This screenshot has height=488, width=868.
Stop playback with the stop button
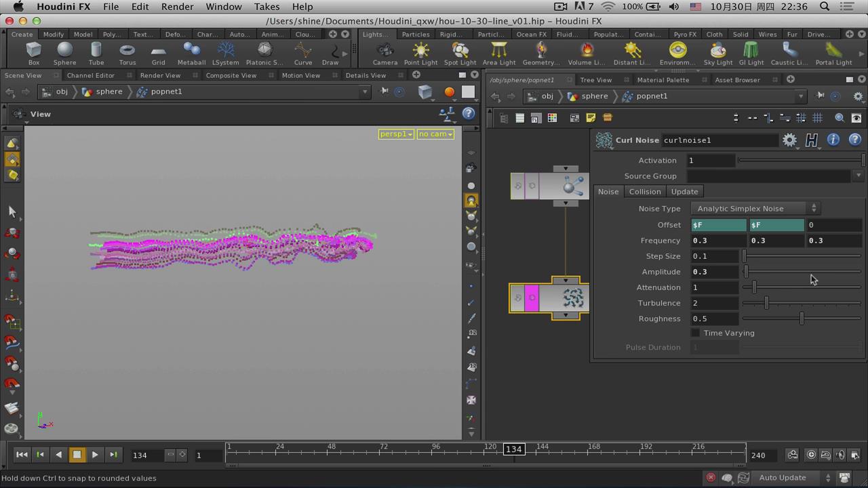tap(77, 455)
